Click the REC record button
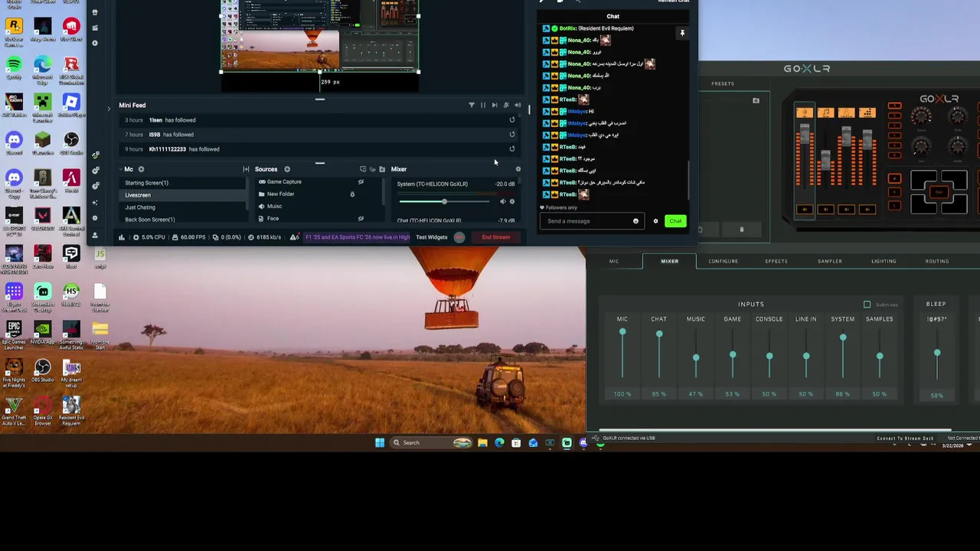The height and width of the screenshot is (551, 980). point(459,237)
